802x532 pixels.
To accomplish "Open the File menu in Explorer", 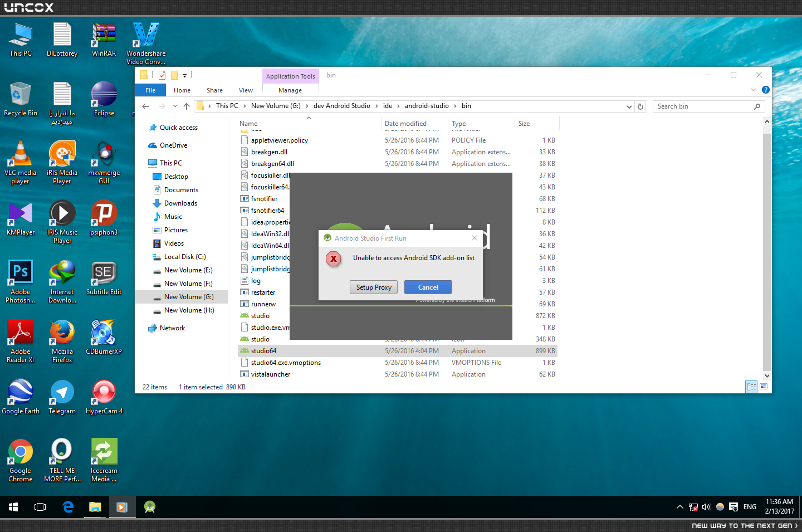I will pyautogui.click(x=150, y=90).
